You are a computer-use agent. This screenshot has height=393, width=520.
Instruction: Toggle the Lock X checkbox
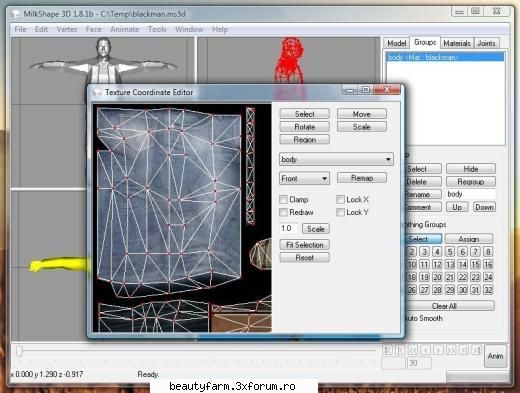(340, 199)
